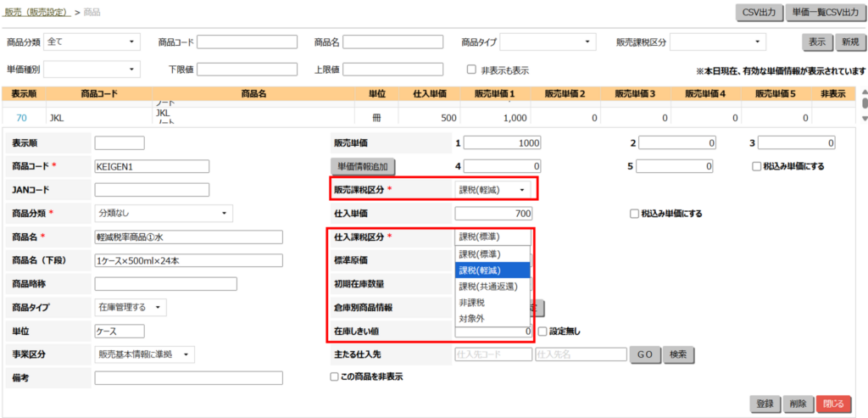Open row 70 link in the table
This screenshot has width=868, height=418.
(22, 119)
